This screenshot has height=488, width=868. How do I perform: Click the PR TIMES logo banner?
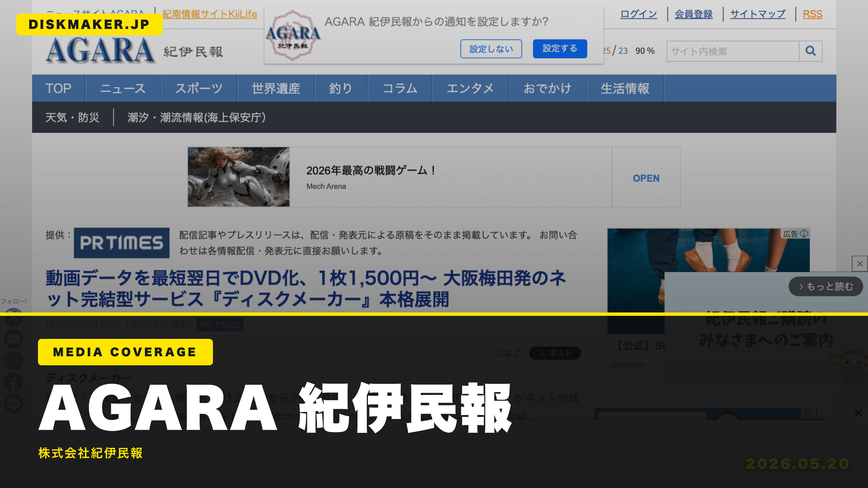pyautogui.click(x=122, y=243)
